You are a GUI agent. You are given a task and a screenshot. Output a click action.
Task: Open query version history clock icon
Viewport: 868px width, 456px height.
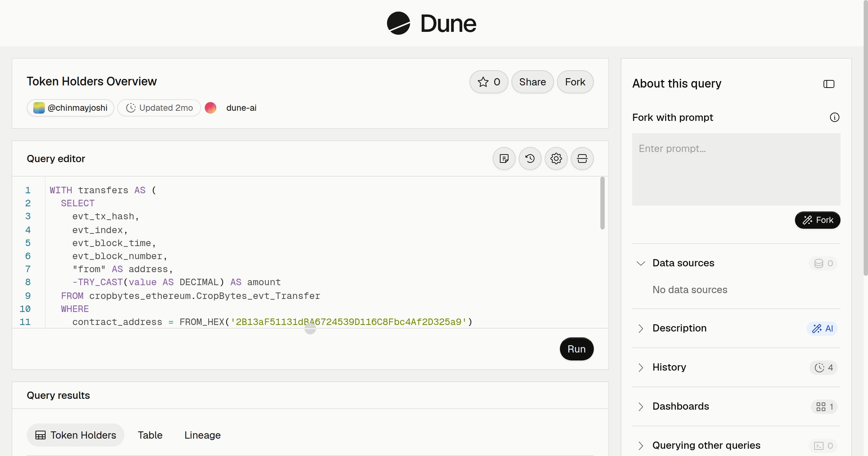(x=530, y=159)
